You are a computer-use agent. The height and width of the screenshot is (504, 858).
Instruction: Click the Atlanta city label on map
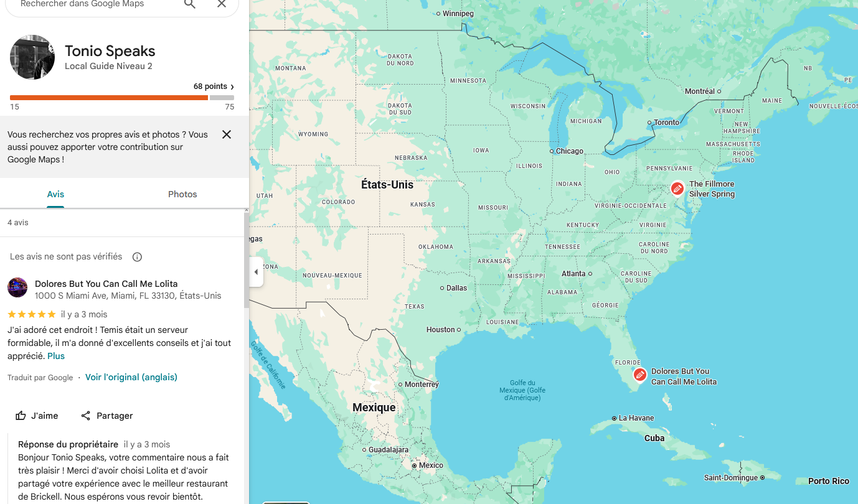click(x=573, y=274)
